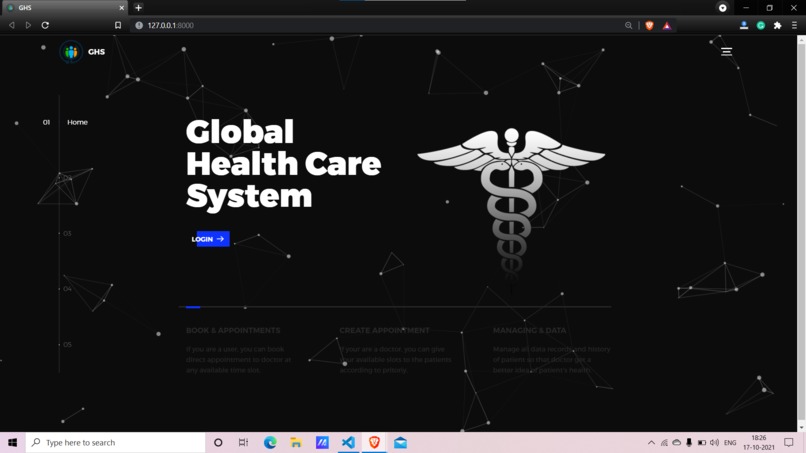Click the GHS logo icon
The height and width of the screenshot is (453, 806).
click(71, 52)
